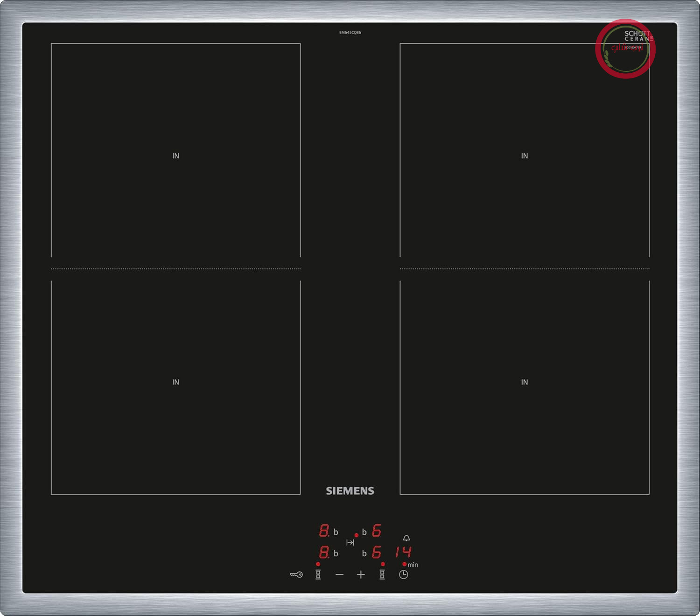Click the rear-right induction zone IN label
The width and height of the screenshot is (700, 616).
point(525,156)
